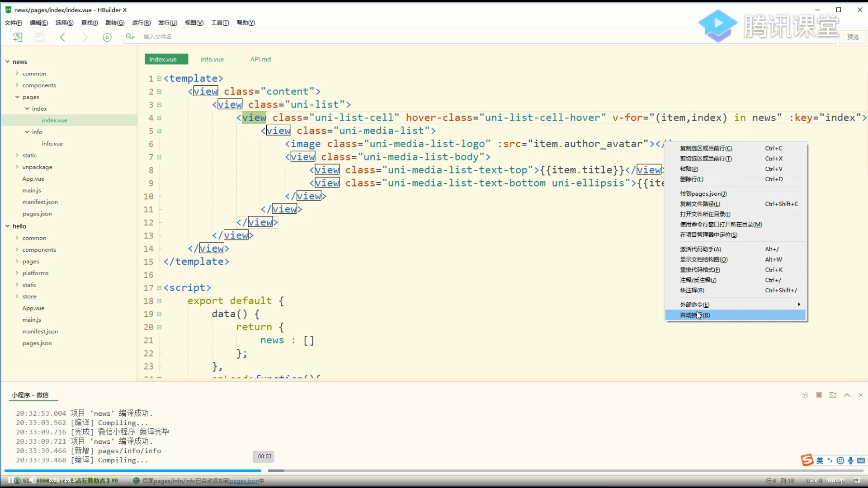The image size is (868, 488).
Task: Click the back navigation arrow icon
Action: pyautogui.click(x=62, y=37)
